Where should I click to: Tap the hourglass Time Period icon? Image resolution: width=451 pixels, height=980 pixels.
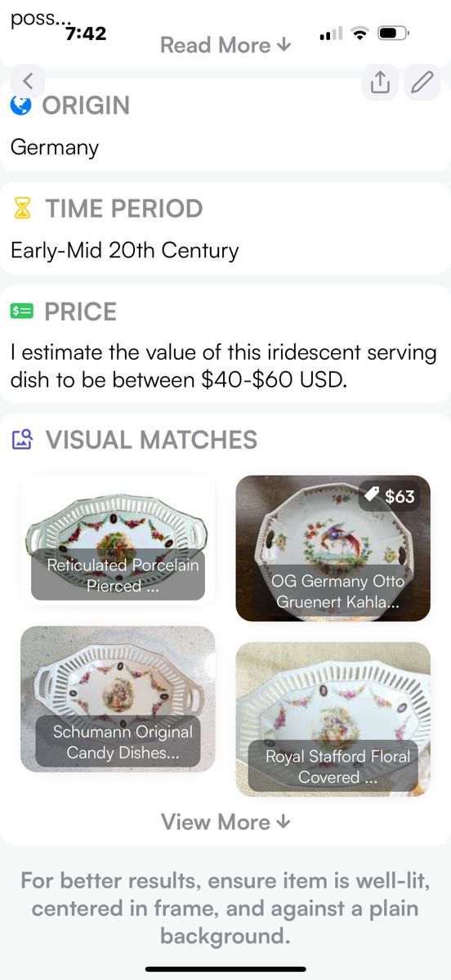(23, 208)
